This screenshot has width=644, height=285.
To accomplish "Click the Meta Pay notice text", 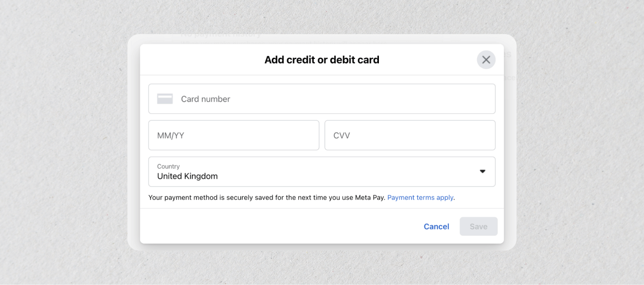I will pos(267,197).
